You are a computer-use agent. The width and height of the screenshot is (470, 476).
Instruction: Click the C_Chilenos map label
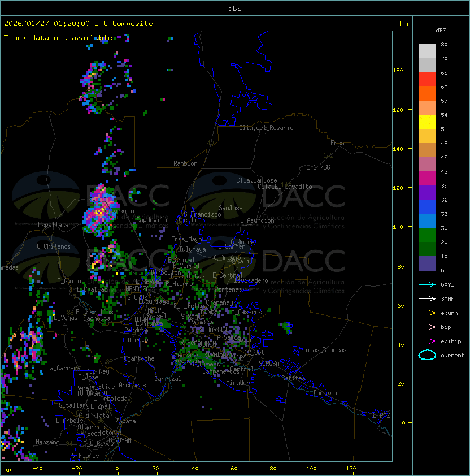[54, 246]
